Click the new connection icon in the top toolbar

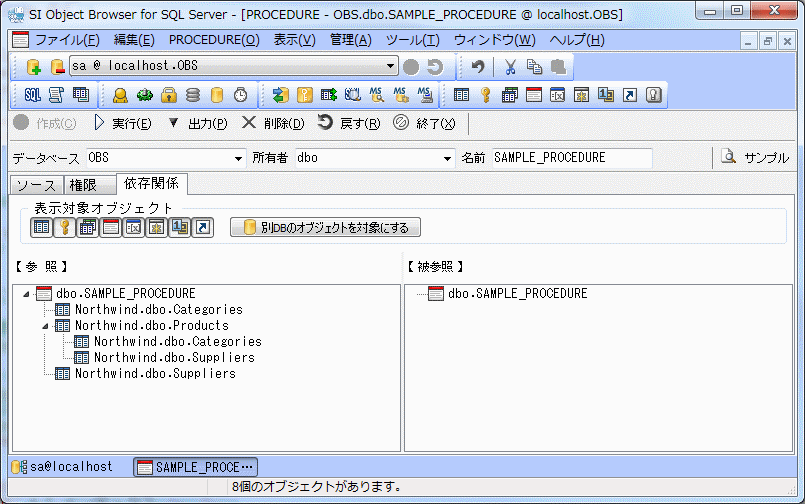33,67
